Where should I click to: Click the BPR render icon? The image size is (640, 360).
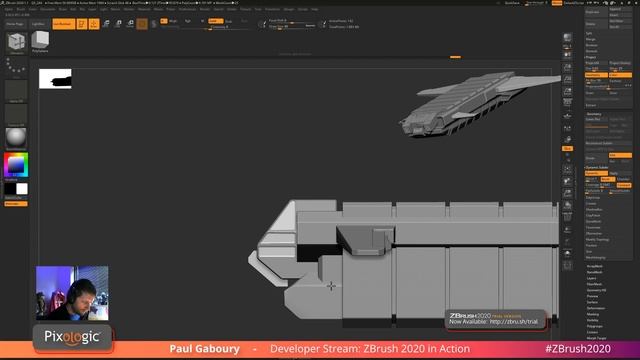pyautogui.click(x=567, y=39)
